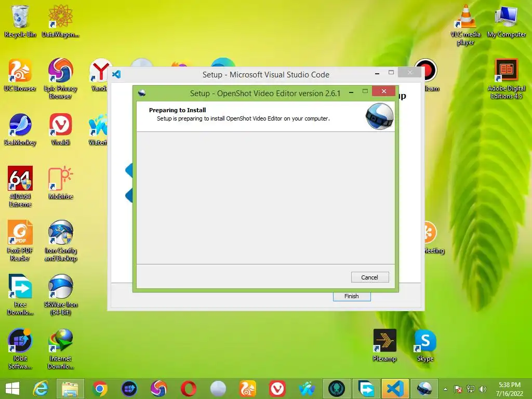
Task: Open the Windows Start button
Action: click(x=12, y=389)
